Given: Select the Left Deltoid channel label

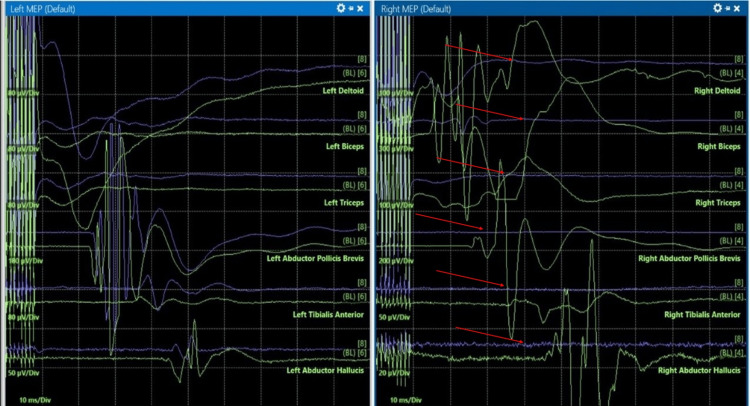Looking at the screenshot, I should [343, 91].
